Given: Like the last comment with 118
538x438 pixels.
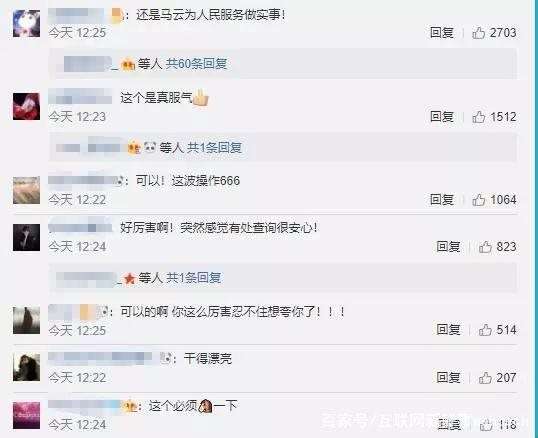Looking at the screenshot, I should click(x=486, y=425).
